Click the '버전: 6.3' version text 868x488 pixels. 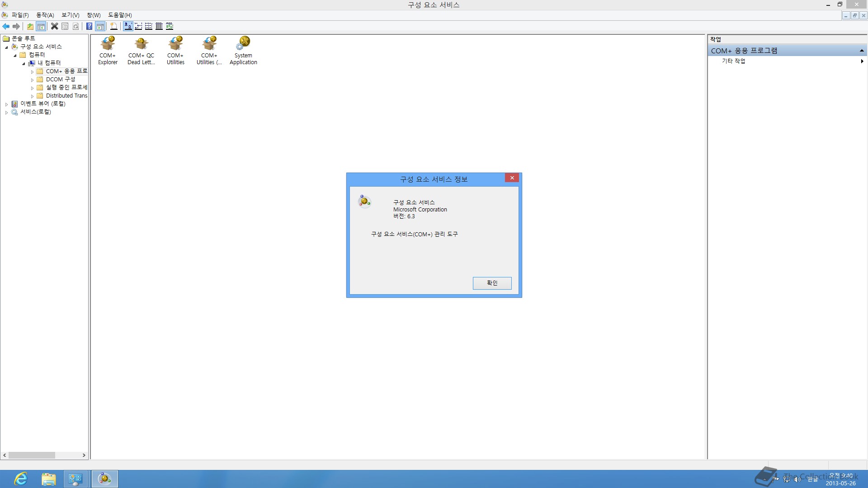404,216
